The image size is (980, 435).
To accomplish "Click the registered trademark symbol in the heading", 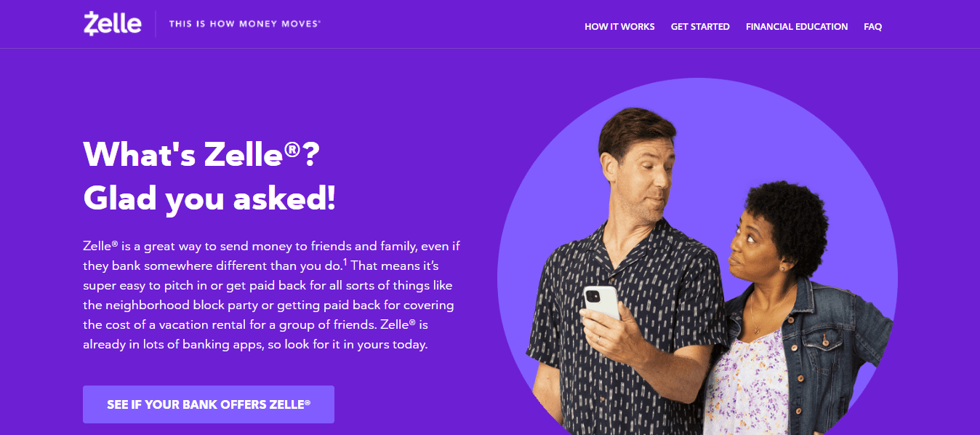I will point(292,149).
